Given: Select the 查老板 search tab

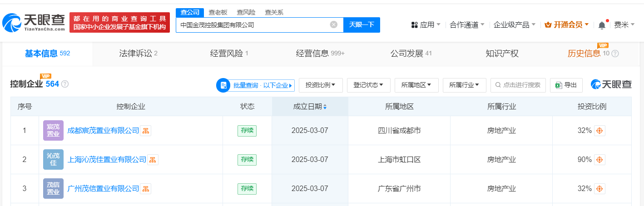Looking at the screenshot, I should 218,12.
